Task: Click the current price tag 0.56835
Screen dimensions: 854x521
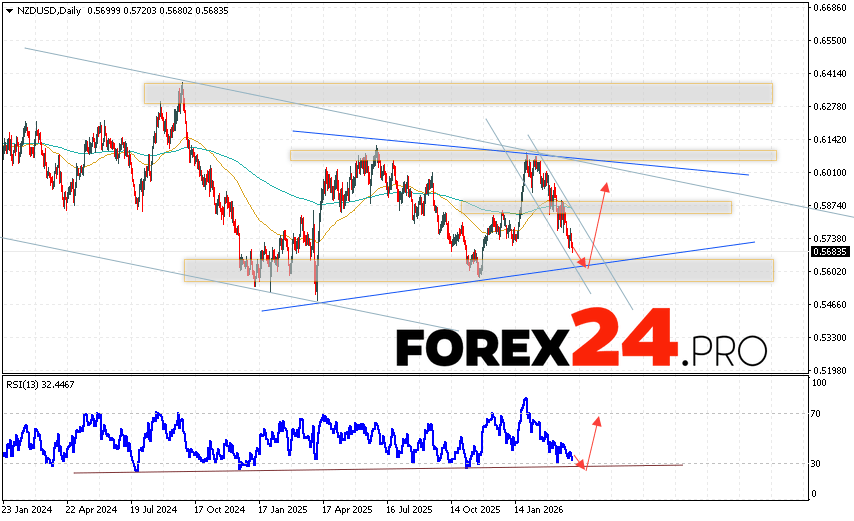Action: tap(829, 252)
